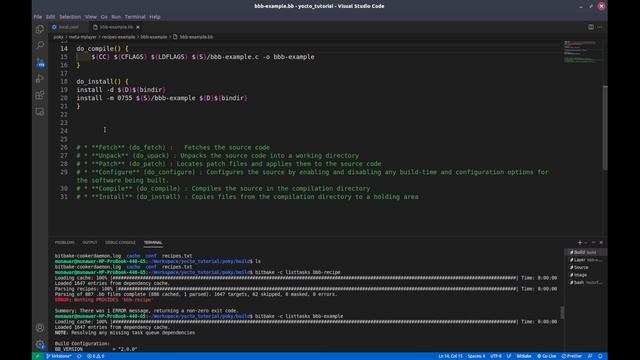Open the Go menu

point(104,17)
